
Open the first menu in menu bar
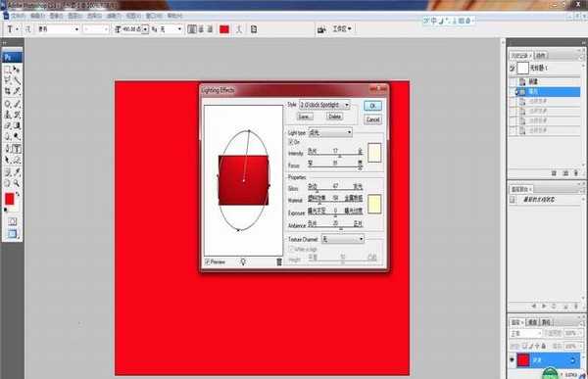(x=18, y=16)
